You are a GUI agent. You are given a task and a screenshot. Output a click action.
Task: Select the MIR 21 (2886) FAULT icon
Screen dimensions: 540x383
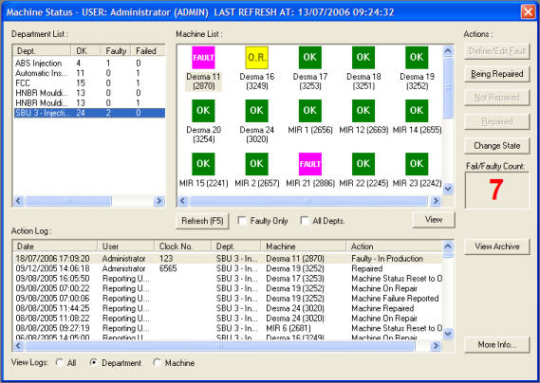click(x=310, y=164)
